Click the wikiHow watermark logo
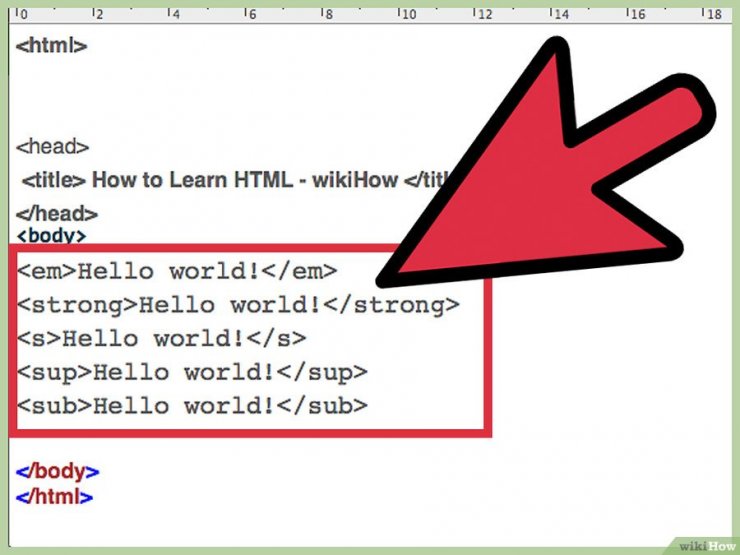 [x=706, y=545]
